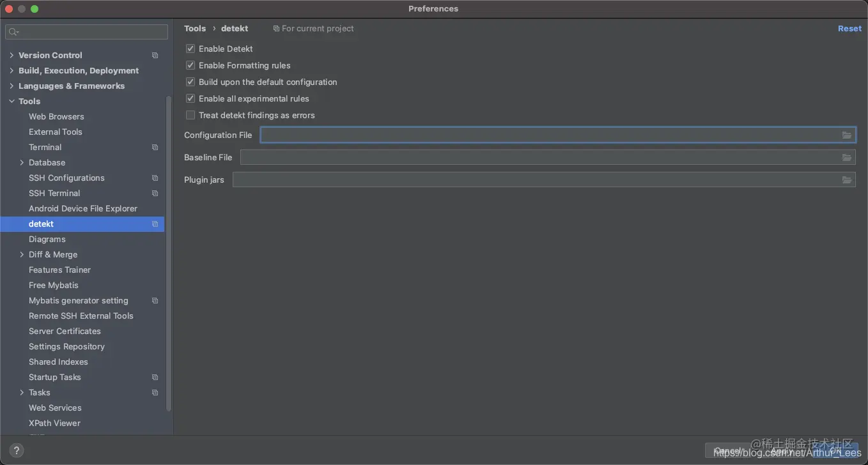Image resolution: width=868 pixels, height=465 pixels.
Task: Check Treat detekt findings as errors
Action: pyautogui.click(x=190, y=115)
